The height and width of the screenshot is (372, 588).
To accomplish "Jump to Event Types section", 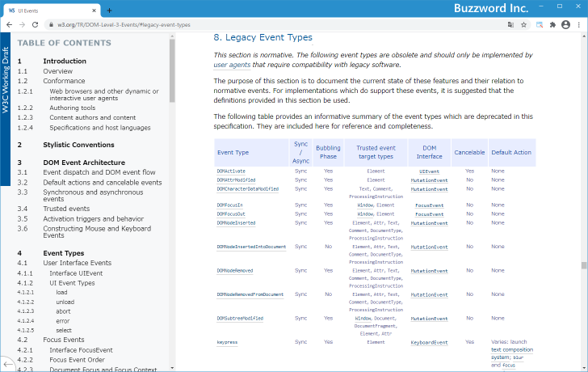I will point(63,253).
